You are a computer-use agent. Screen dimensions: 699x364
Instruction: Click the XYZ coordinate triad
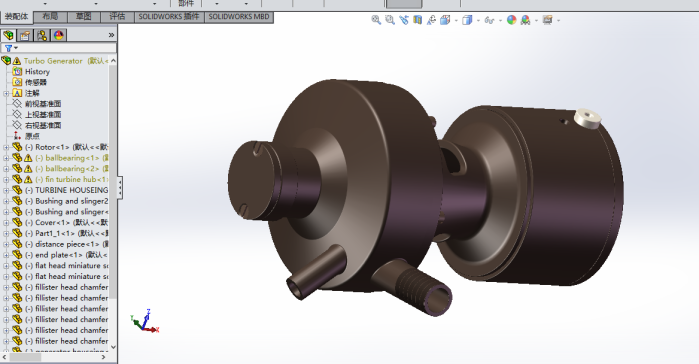point(145,320)
